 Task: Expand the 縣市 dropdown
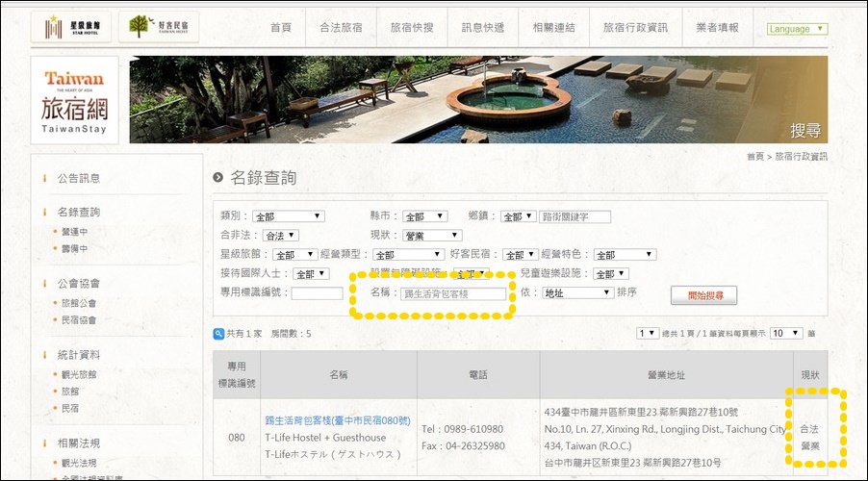[424, 216]
